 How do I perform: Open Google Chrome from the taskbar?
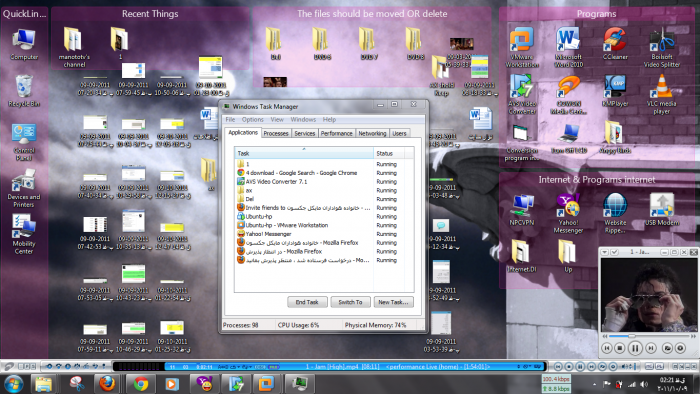pos(141,384)
